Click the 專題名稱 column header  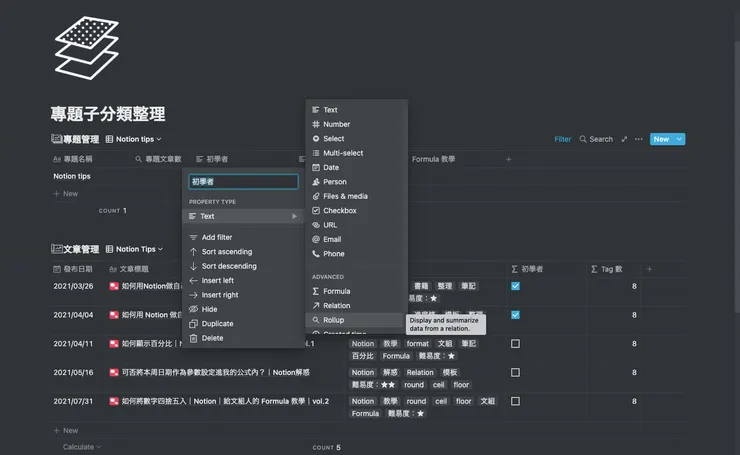point(73,159)
